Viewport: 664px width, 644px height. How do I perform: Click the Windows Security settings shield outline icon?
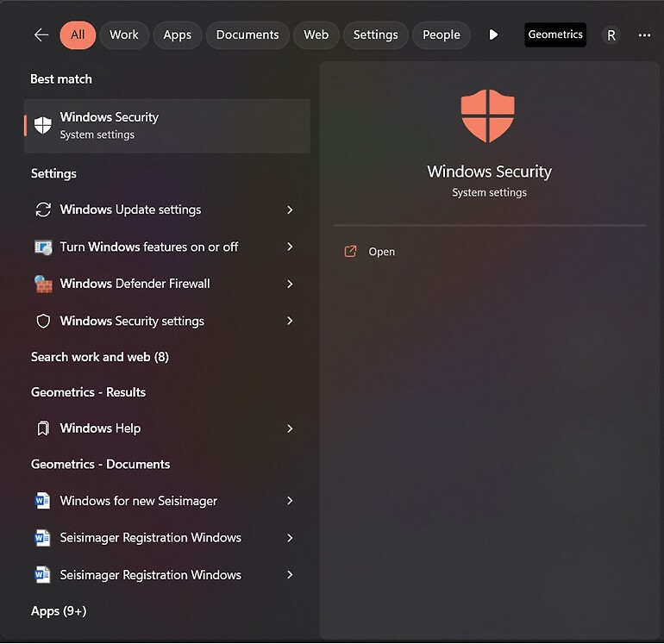tap(43, 322)
